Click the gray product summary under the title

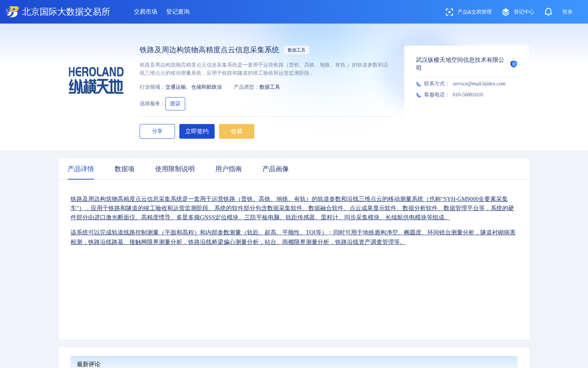point(264,69)
